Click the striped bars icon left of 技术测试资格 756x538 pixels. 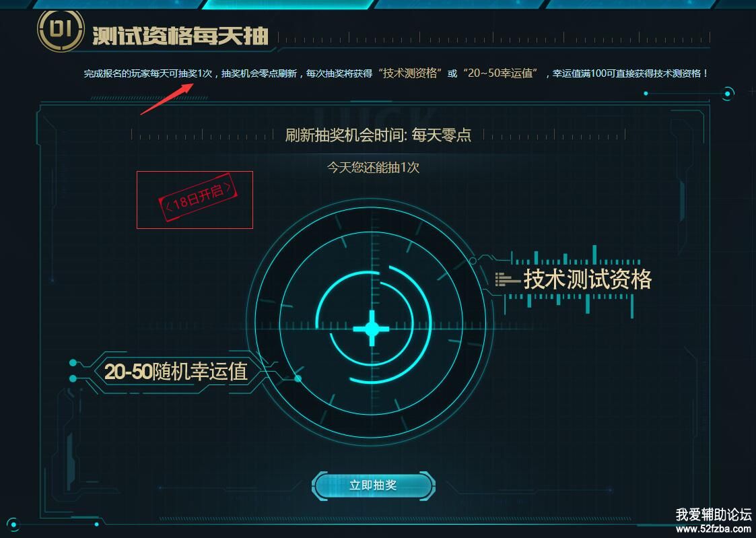[x=507, y=279]
